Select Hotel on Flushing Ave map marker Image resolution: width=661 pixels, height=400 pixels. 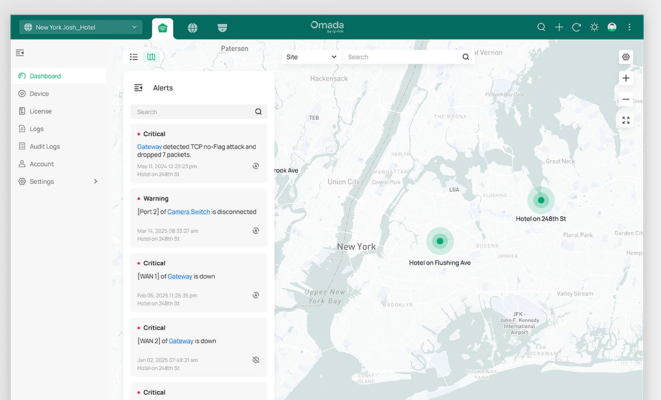point(439,241)
